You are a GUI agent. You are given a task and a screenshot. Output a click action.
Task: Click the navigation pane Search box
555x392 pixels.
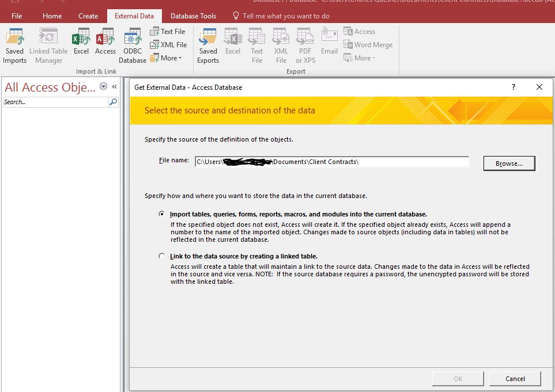point(55,102)
